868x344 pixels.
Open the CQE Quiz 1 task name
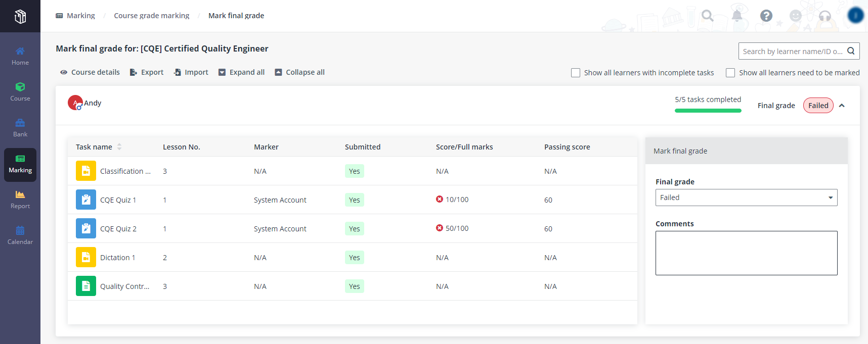coord(118,200)
